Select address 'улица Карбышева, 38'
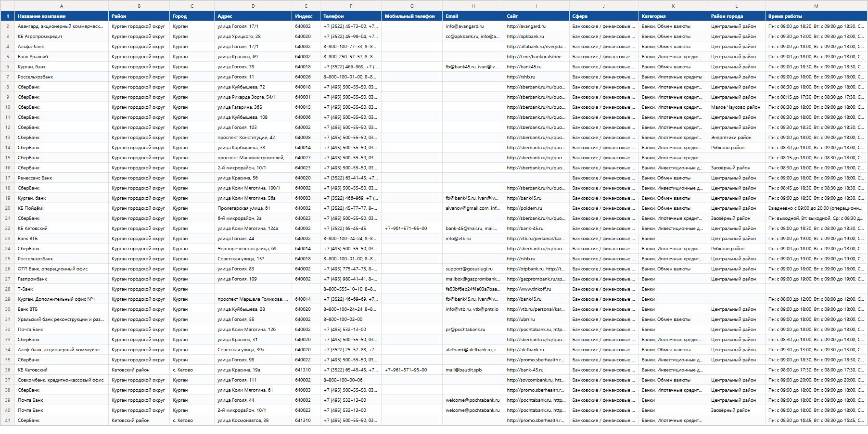Image resolution: width=868 pixels, height=434 pixels. [x=253, y=147]
